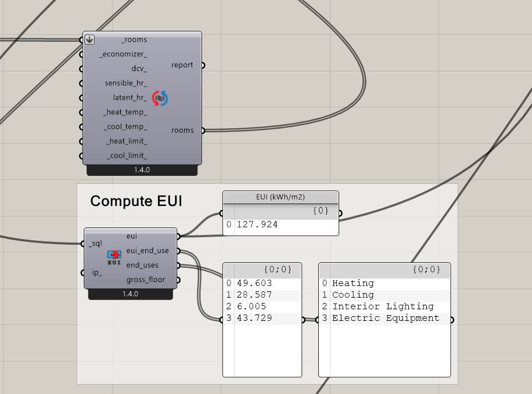Click the 1.4.0 version label under HVAC component
Image resolution: width=532 pixels, height=394 pixels.
pyautogui.click(x=142, y=170)
